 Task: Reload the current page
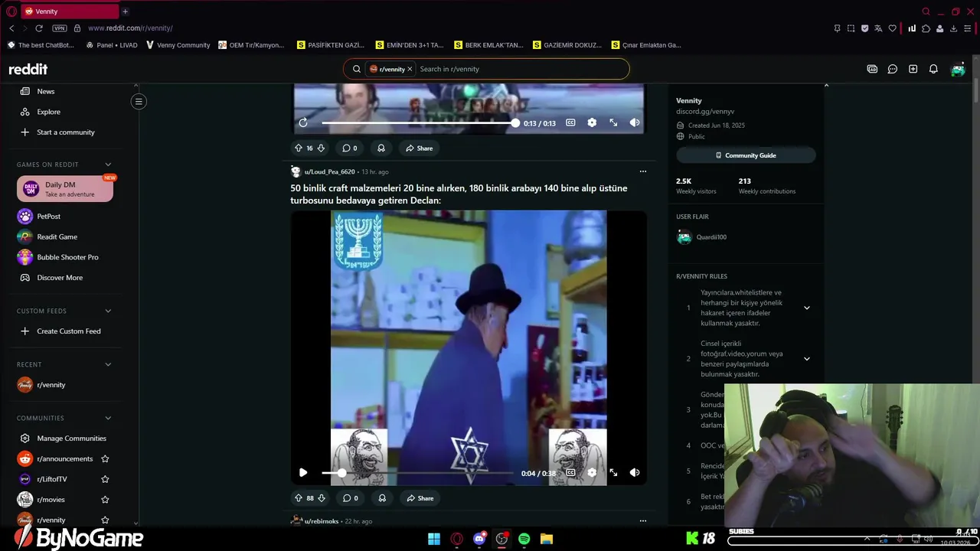tap(39, 28)
